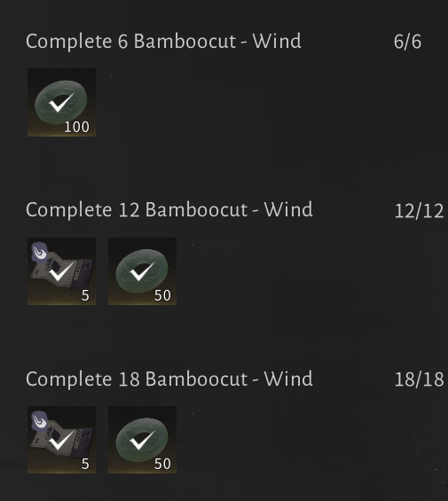448x501 pixels.
Task: Click the claimed checkmark on 100 jade reward
Action: tap(61, 103)
